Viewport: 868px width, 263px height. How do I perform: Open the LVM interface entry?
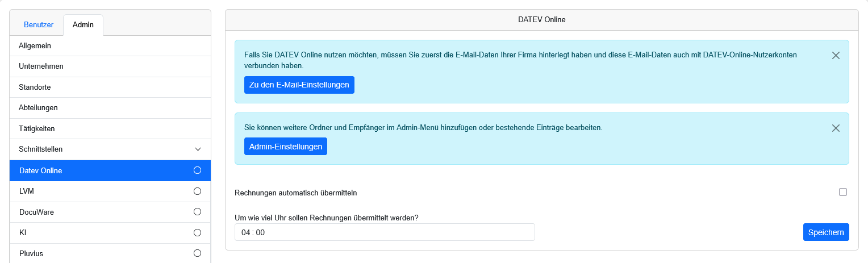[x=110, y=191]
